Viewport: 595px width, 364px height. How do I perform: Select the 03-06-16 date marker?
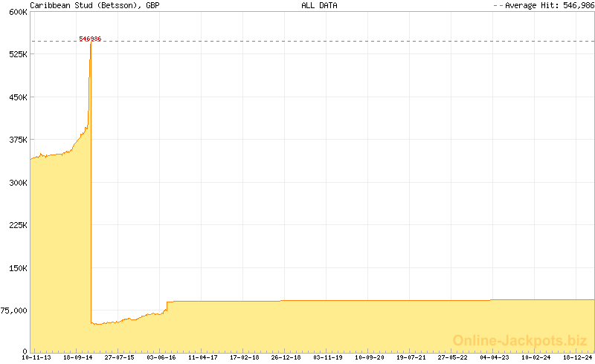point(162,357)
